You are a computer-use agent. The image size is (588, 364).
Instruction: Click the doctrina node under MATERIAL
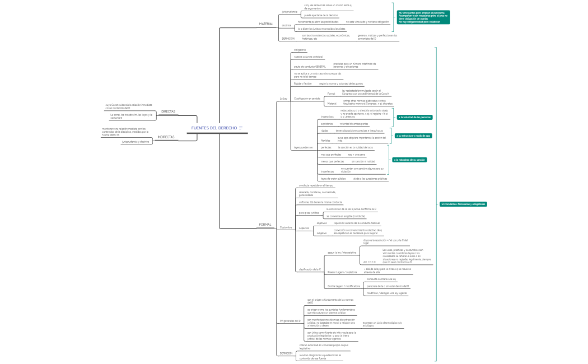(x=286, y=25)
